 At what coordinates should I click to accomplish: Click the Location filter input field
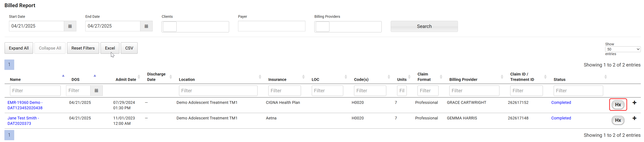click(x=218, y=91)
